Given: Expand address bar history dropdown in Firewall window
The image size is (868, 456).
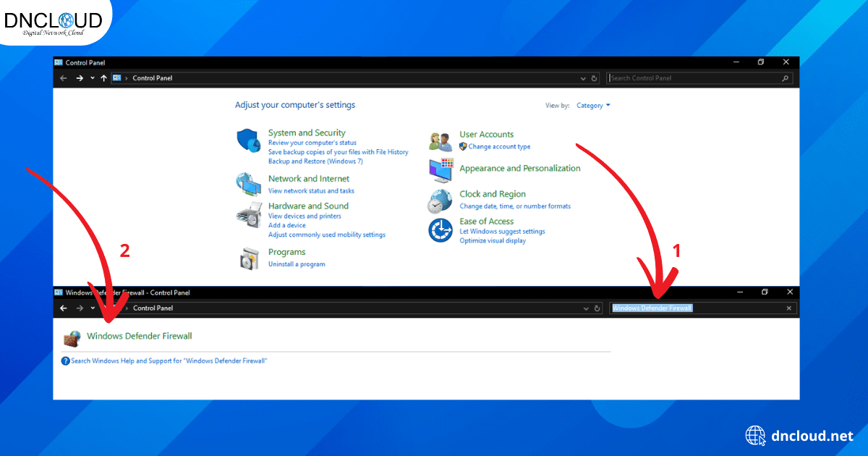Looking at the screenshot, I should pyautogui.click(x=587, y=308).
